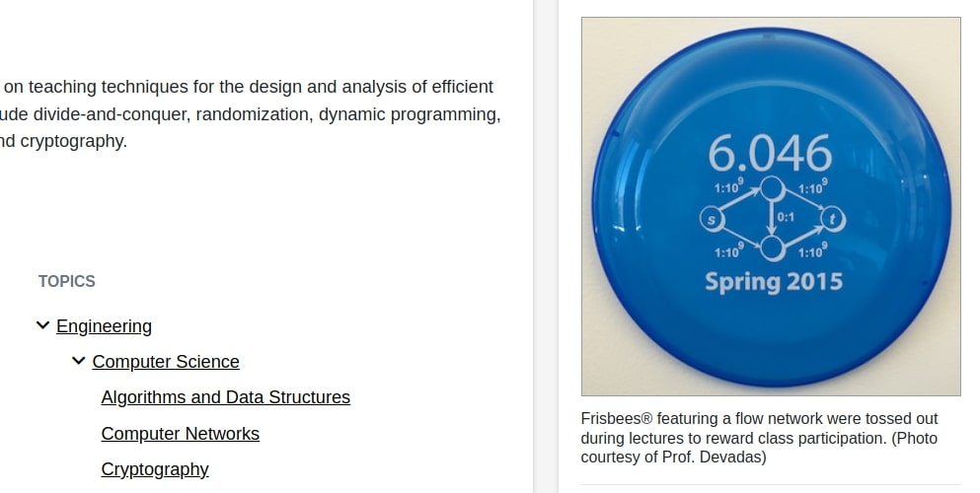This screenshot has width=980, height=493.
Task: Click the 0:1 edge label
Action: coord(786,217)
